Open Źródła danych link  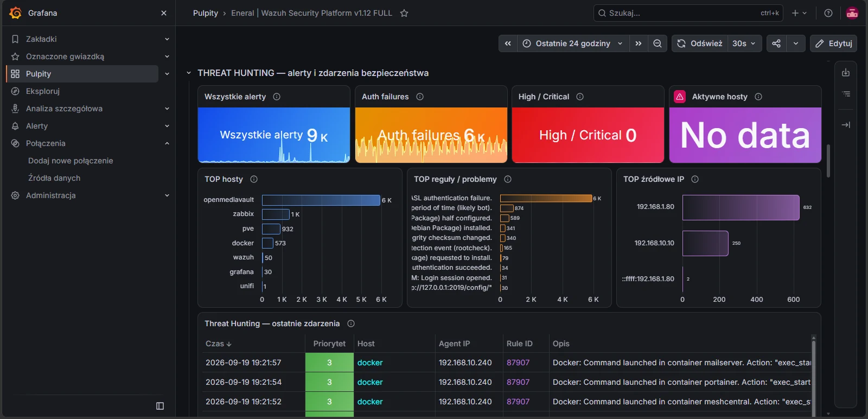(x=54, y=178)
